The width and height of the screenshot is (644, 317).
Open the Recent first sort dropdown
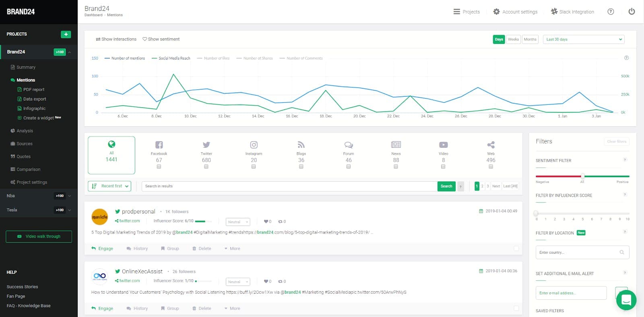(x=109, y=186)
